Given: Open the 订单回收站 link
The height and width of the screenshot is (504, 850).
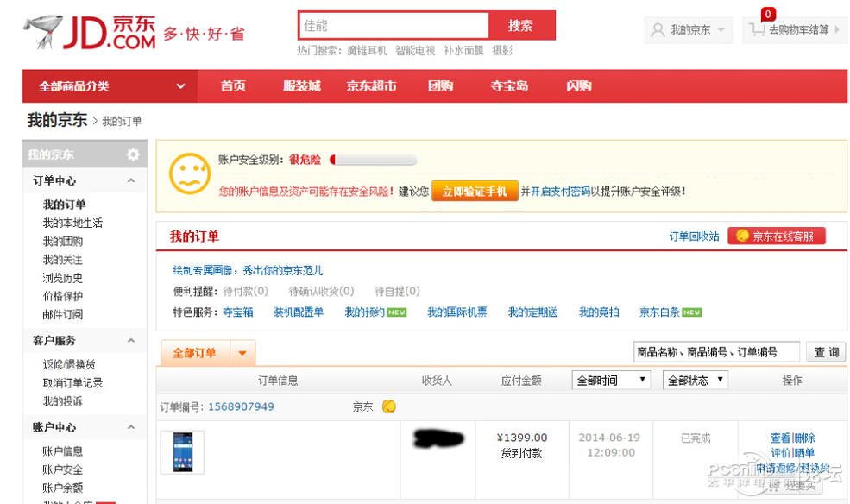Looking at the screenshot, I should pyautogui.click(x=694, y=236).
